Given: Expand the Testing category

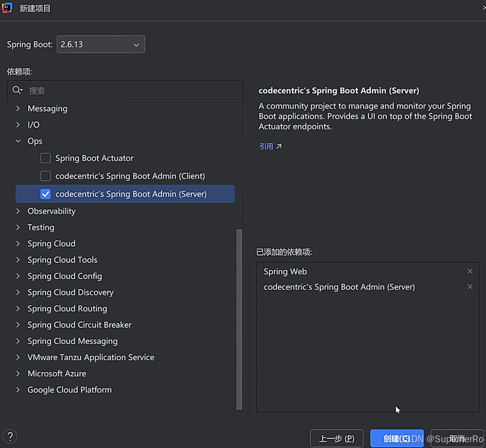Looking at the screenshot, I should point(18,227).
